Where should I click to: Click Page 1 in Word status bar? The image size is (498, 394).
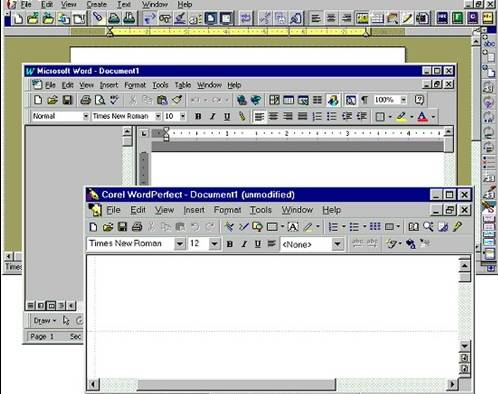(x=42, y=337)
